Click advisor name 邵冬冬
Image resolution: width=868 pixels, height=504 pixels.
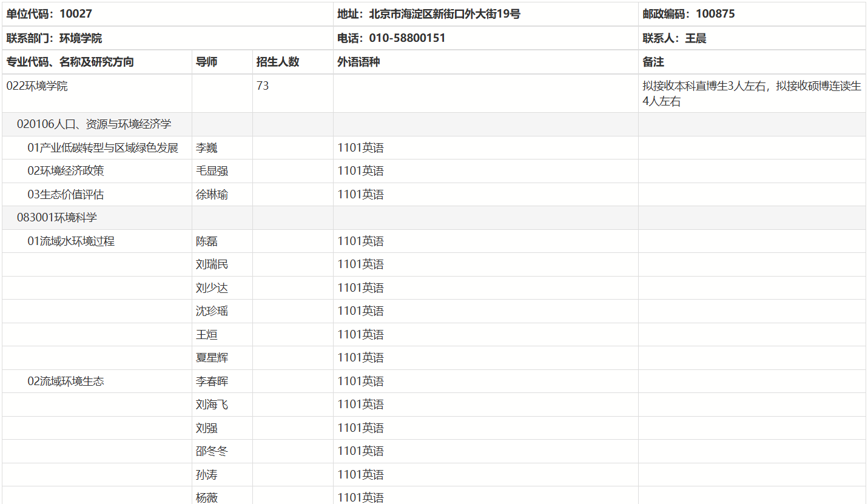click(212, 451)
